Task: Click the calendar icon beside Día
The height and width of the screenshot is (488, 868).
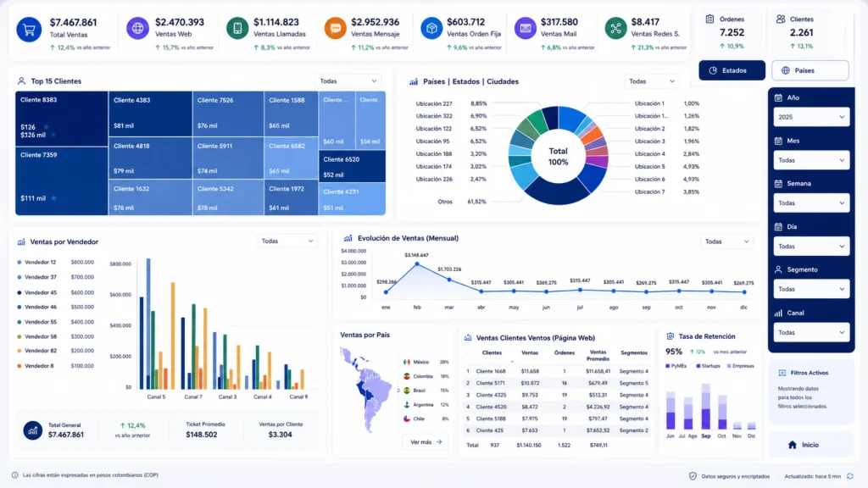Action: pos(778,226)
